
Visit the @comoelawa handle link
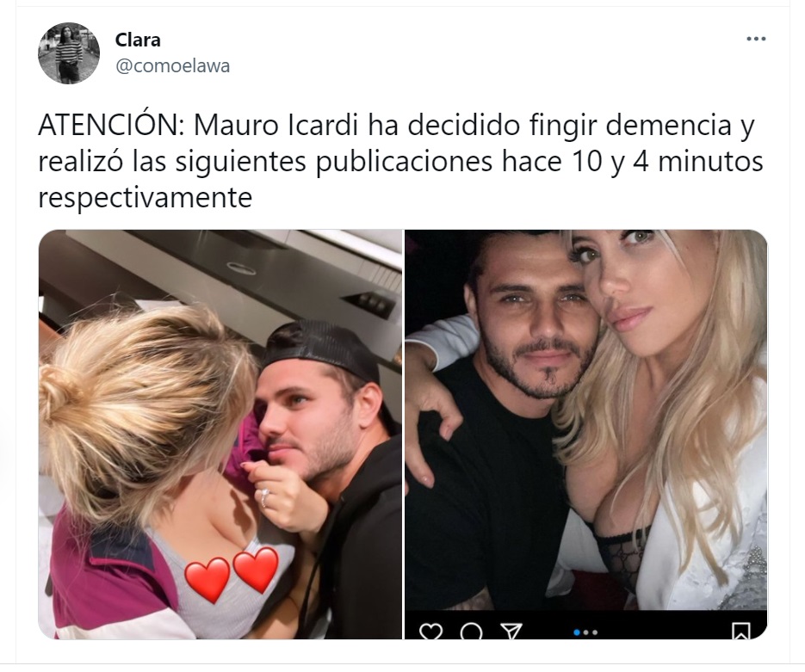172,66
